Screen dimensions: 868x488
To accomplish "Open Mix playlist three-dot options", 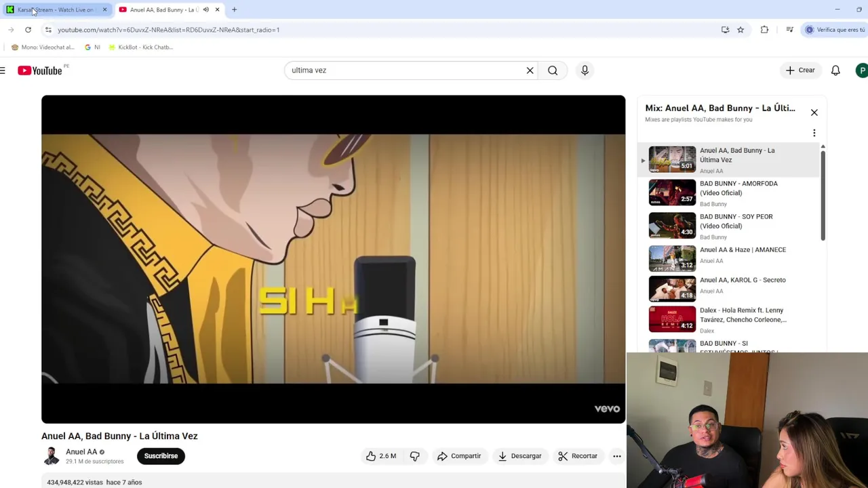I will click(x=814, y=133).
